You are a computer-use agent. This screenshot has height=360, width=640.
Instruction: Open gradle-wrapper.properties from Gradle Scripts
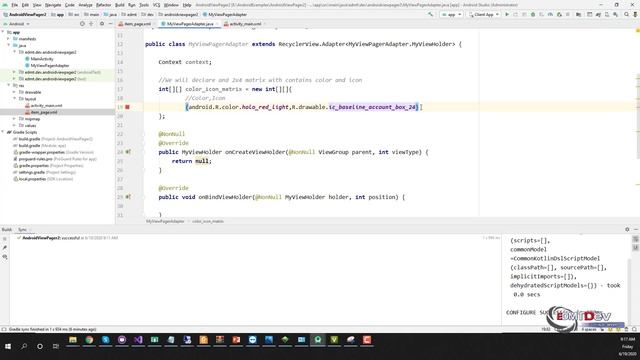point(53,152)
